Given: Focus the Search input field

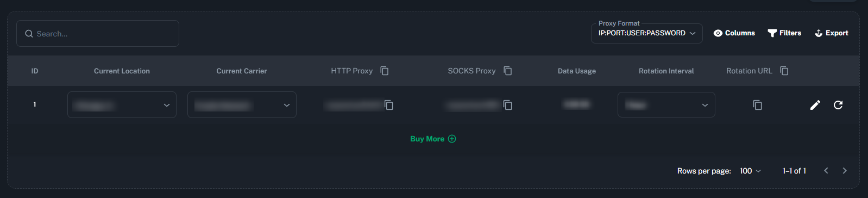Looking at the screenshot, I should coord(98,34).
